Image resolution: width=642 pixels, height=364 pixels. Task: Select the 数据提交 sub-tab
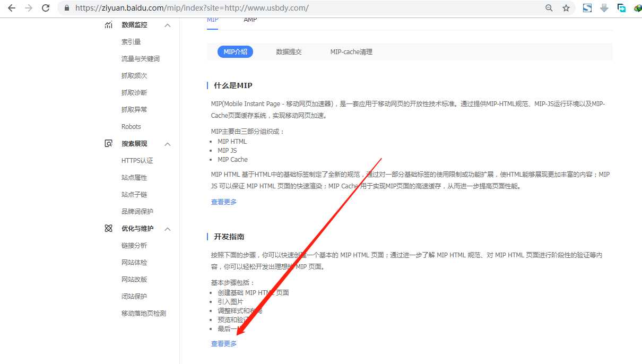(x=289, y=52)
